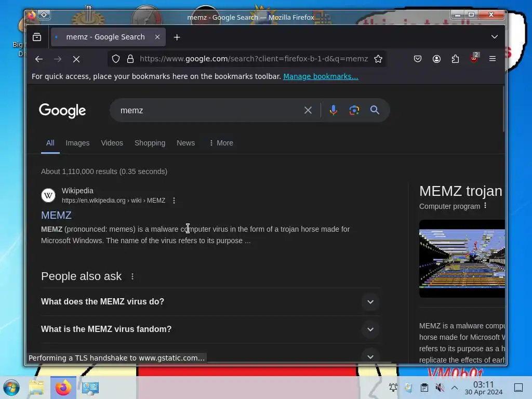
Task: Click the show desktop button
Action: [518, 388]
